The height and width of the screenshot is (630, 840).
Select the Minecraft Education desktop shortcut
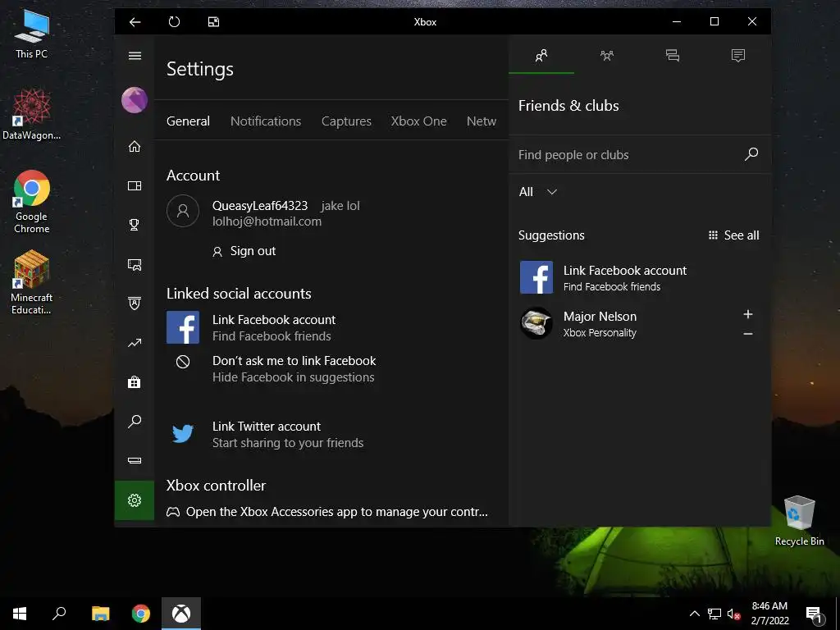pos(32,282)
